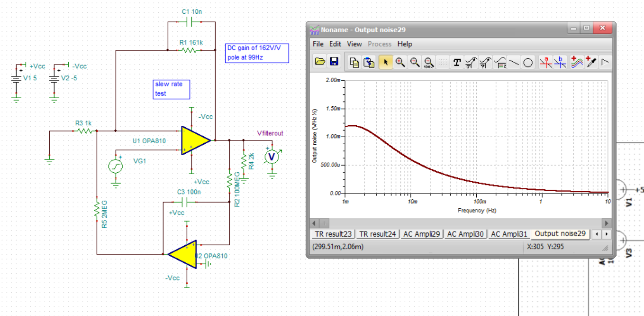Screen dimensions: 644x316
Task: Activate cursor a
Action: [545, 62]
